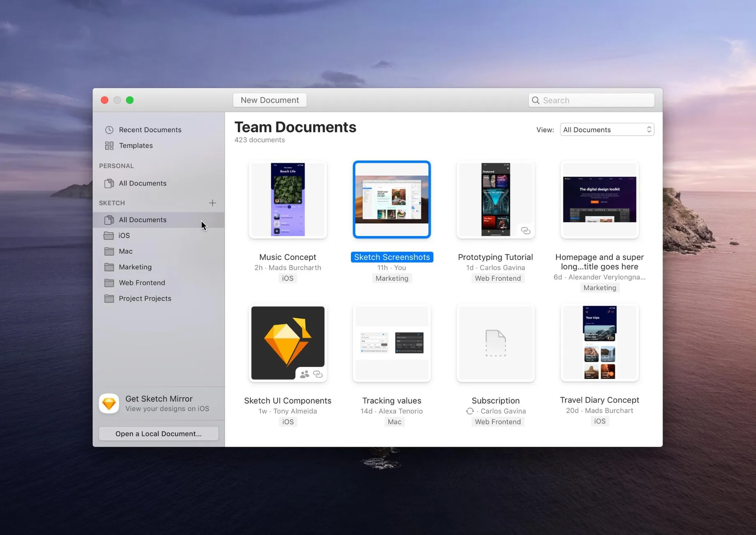The image size is (756, 535).
Task: Click the iOS tag under Music Concept
Action: (288, 278)
